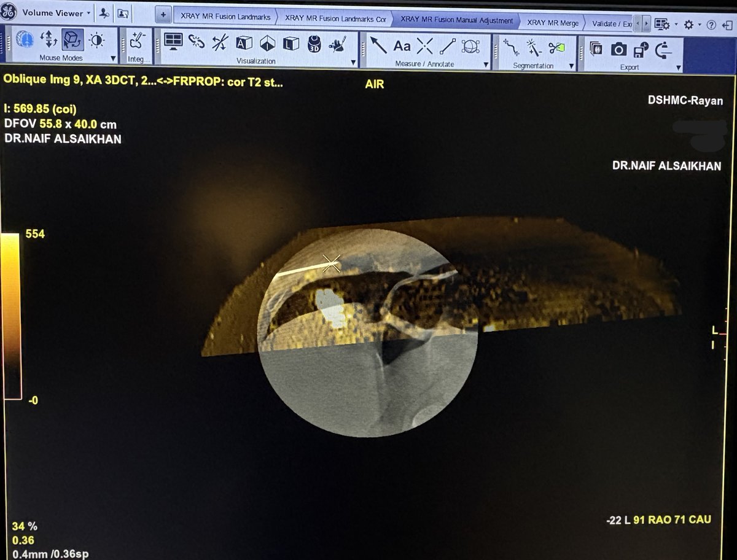Set inferior view with the I cube
Viewport: 737px width, 560px height.
(x=267, y=44)
